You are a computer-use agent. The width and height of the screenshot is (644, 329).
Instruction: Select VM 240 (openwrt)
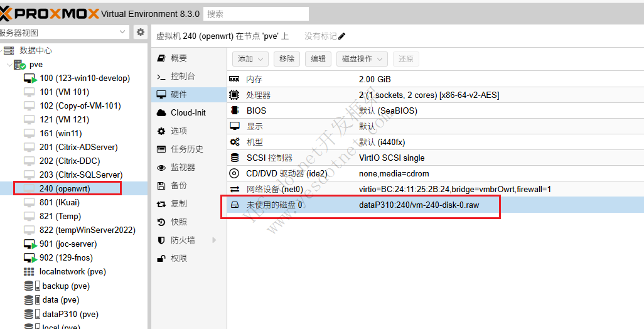65,188
